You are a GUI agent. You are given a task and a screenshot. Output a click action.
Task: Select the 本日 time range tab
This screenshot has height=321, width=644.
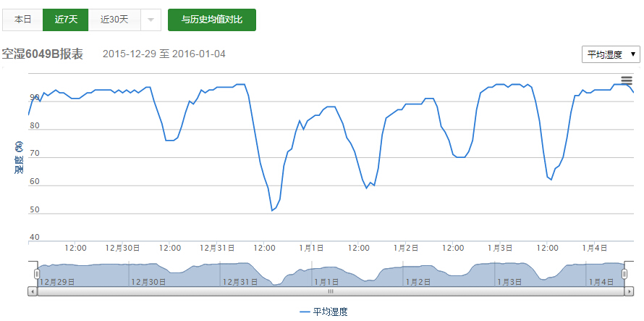22,20
